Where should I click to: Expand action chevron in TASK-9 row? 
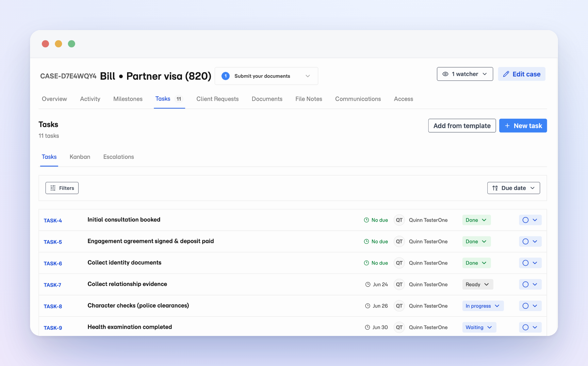[535, 327]
